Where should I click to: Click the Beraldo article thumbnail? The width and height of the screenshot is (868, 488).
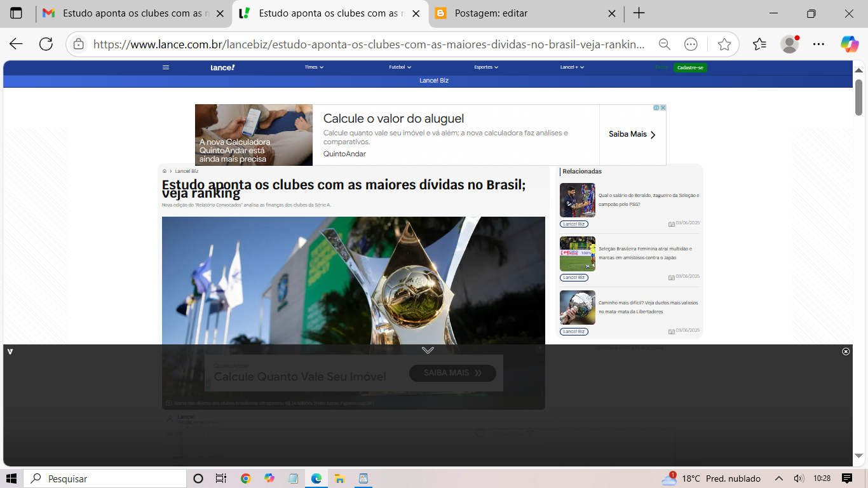(x=578, y=200)
